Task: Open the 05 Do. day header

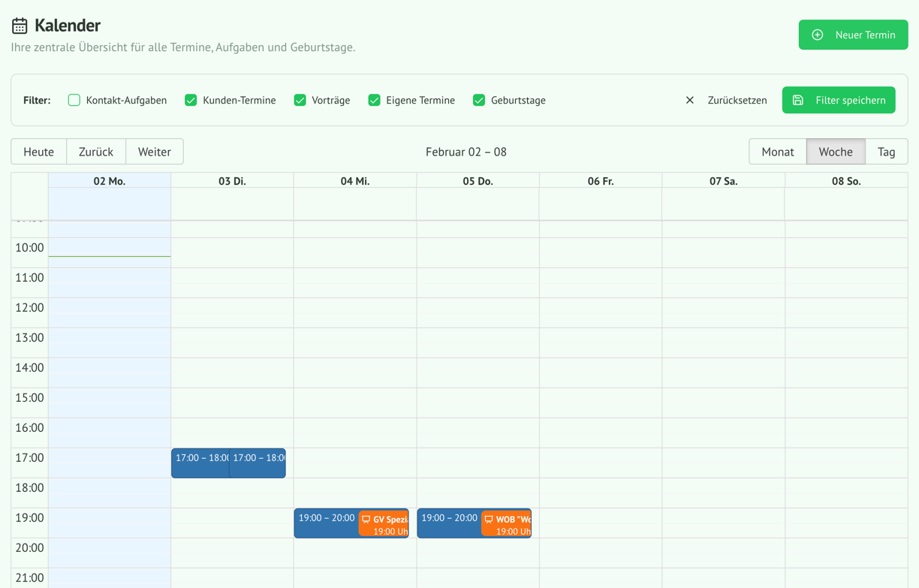Action: coord(478,181)
